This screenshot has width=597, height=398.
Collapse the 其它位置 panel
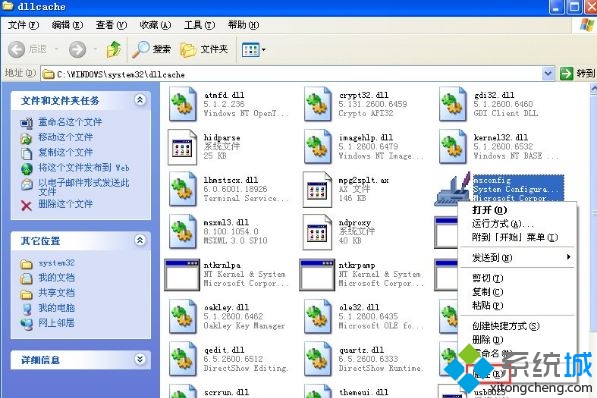tap(140, 240)
